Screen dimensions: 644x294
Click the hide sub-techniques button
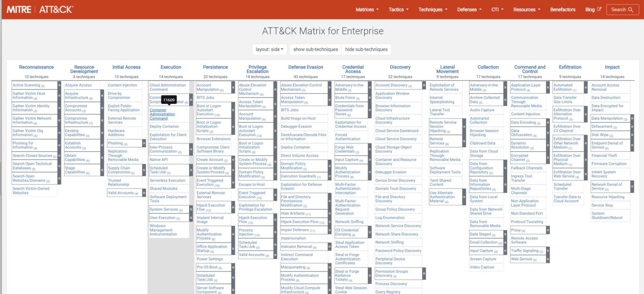tap(366, 49)
